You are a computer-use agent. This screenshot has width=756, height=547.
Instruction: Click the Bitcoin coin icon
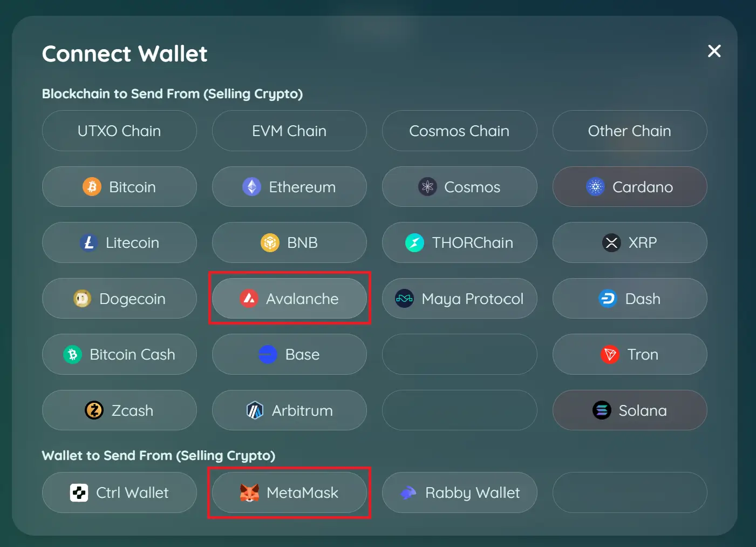(92, 187)
